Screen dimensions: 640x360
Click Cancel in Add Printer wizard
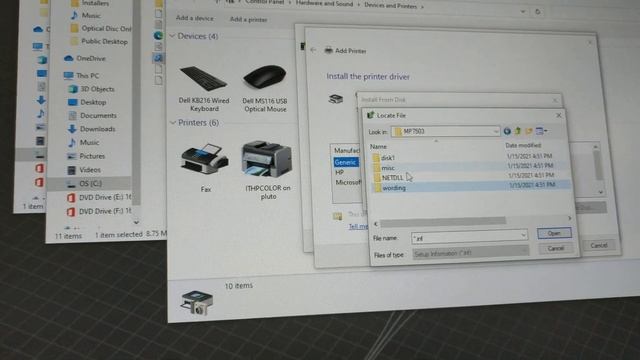click(x=599, y=245)
